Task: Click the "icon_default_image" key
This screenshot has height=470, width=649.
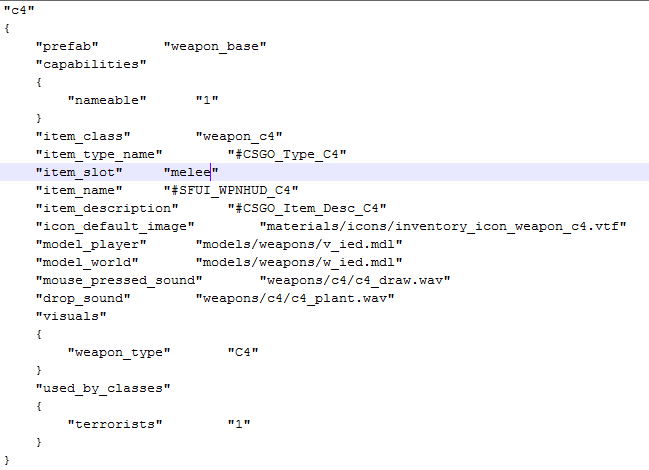Action: click(x=115, y=227)
